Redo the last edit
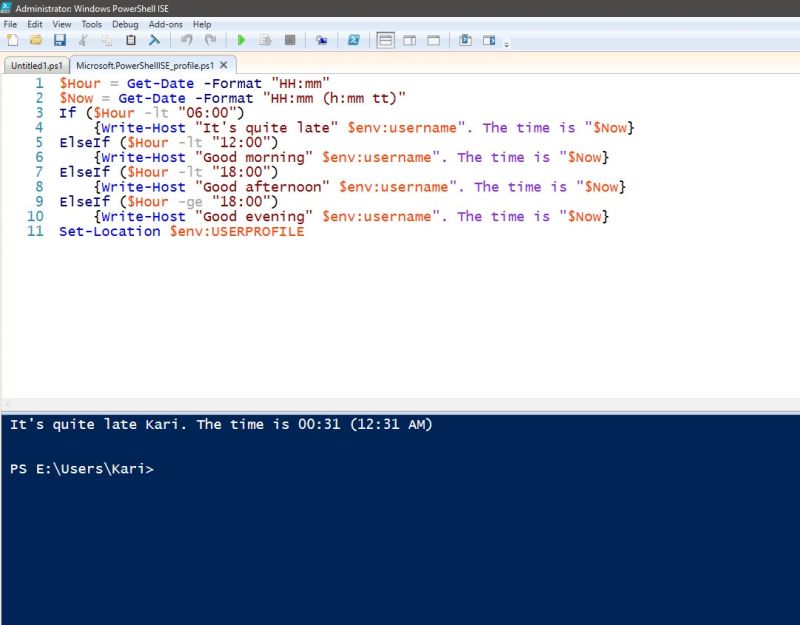The height and width of the screenshot is (625, 800). [210, 40]
